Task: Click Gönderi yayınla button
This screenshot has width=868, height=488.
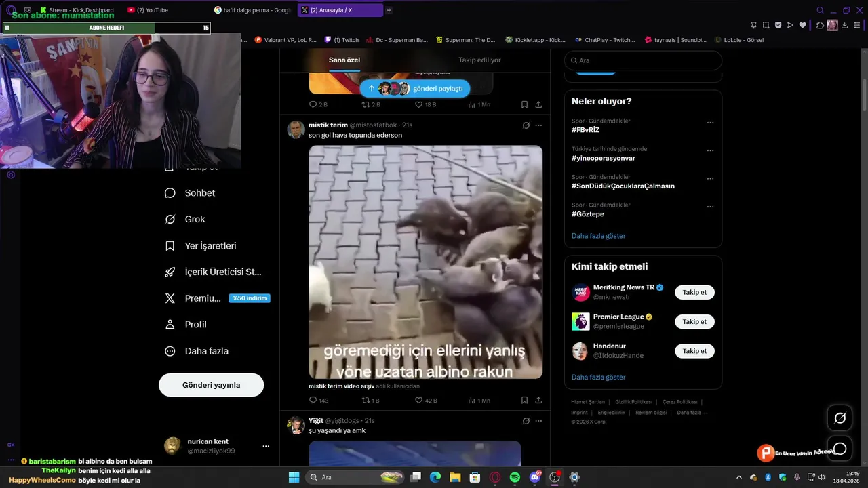Action: click(211, 385)
